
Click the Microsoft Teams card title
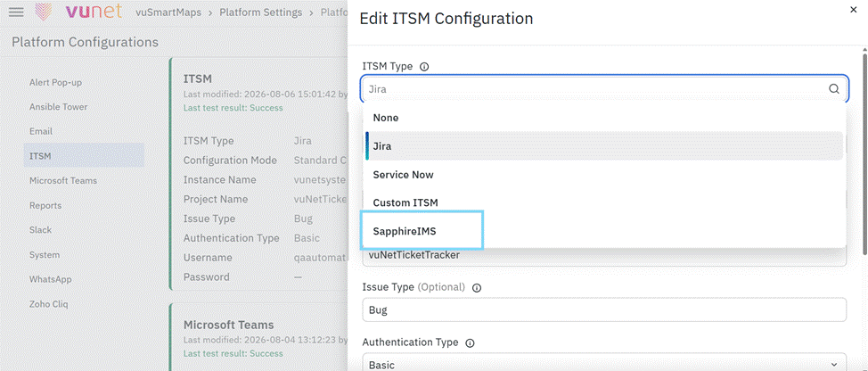point(229,325)
